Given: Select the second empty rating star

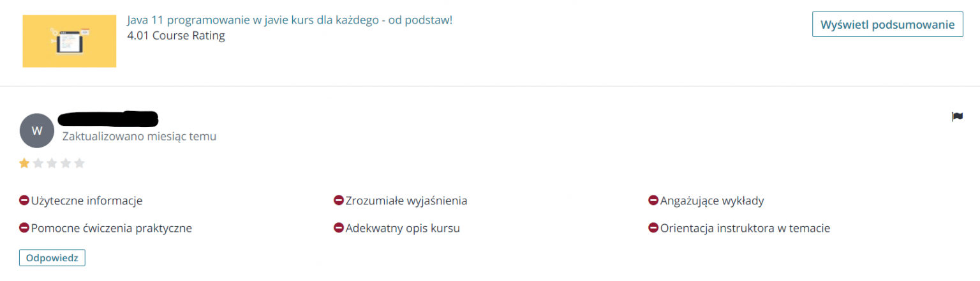Looking at the screenshot, I should [x=38, y=163].
